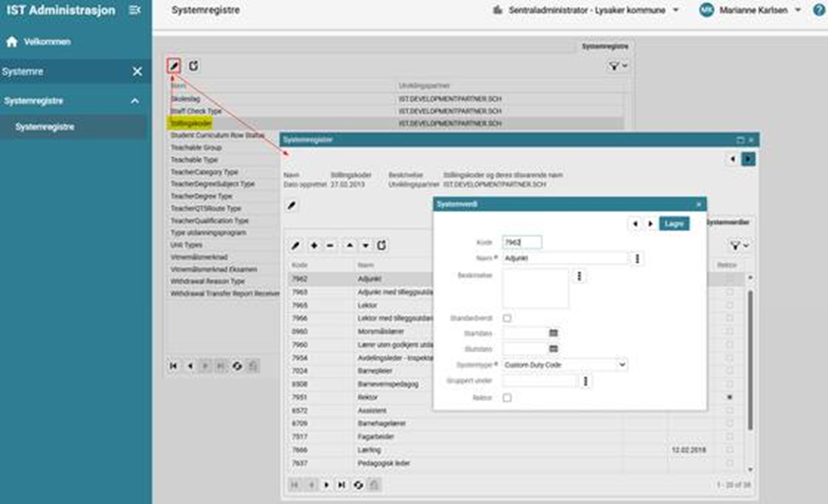
Task: Open the help question mark icon
Action: (x=819, y=9)
